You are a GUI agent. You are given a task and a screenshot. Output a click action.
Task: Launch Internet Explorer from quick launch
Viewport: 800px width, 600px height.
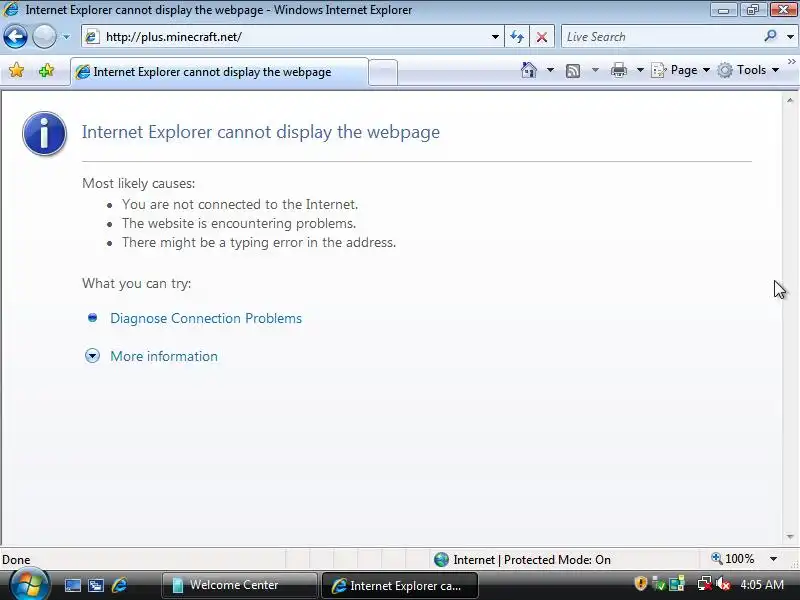point(119,585)
